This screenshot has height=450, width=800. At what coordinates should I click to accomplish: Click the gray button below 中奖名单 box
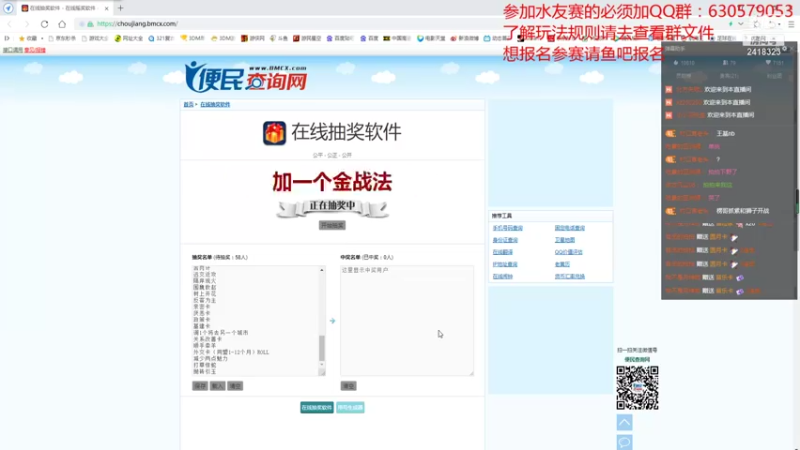348,386
